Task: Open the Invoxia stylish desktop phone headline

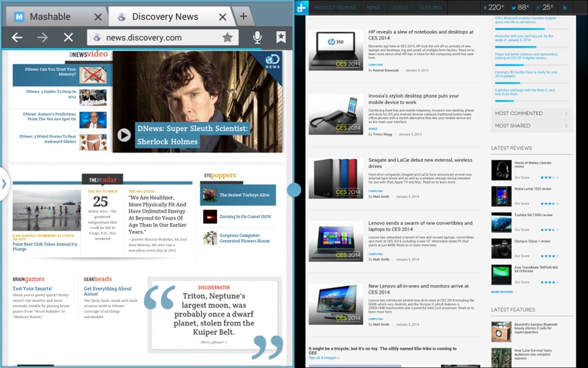Action: point(413,99)
